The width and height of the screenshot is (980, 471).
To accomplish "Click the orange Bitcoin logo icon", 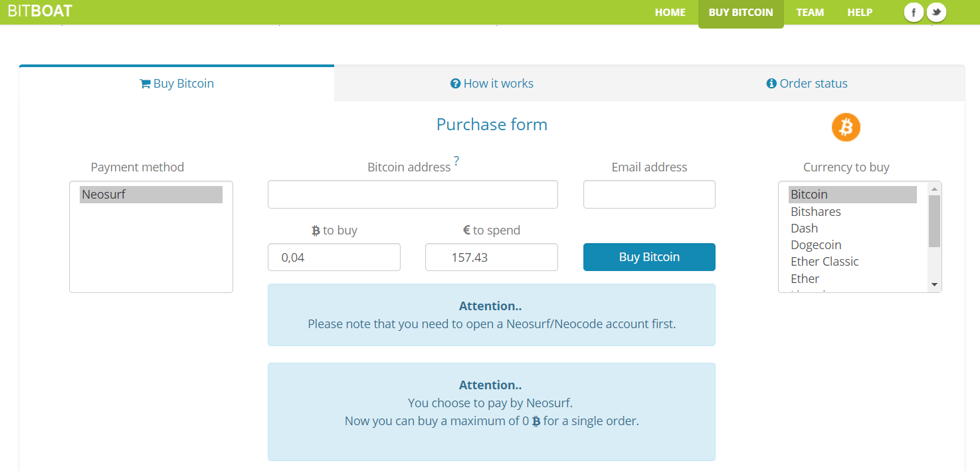I will click(x=846, y=127).
